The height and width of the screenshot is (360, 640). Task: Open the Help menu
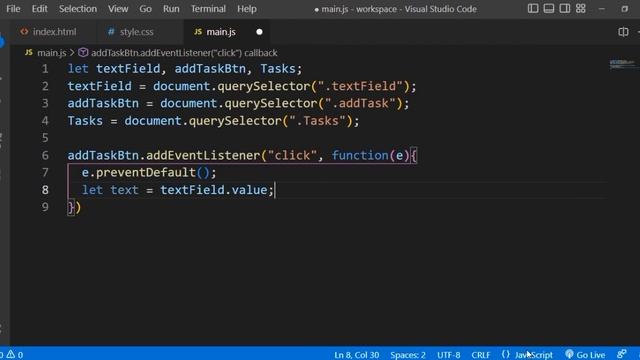(247, 9)
